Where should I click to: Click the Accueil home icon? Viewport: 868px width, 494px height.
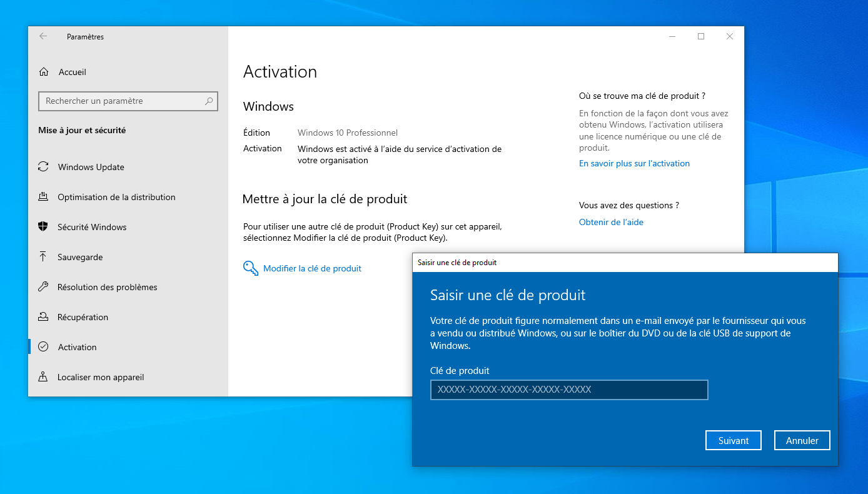44,72
